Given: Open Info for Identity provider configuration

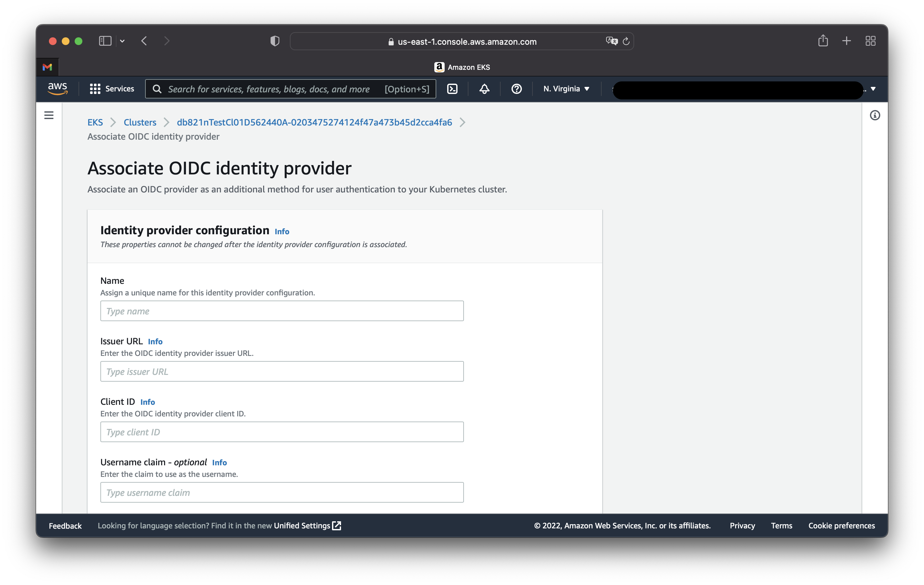Looking at the screenshot, I should click(x=282, y=231).
